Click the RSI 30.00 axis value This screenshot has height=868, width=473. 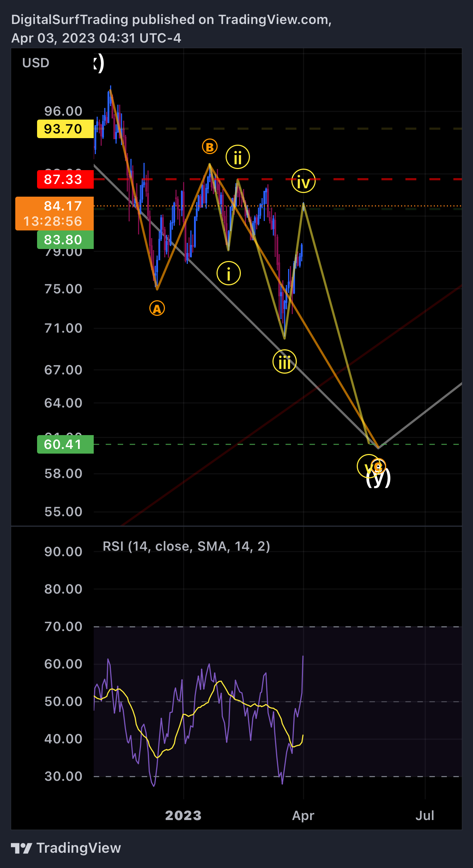63,776
